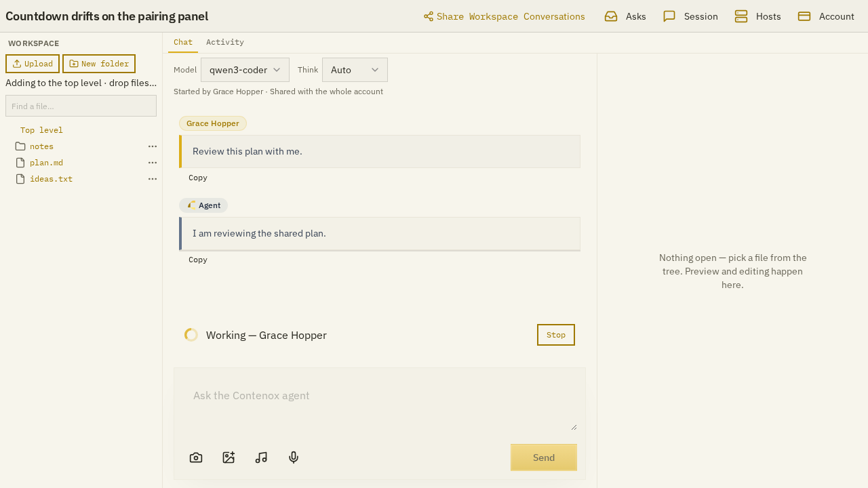The image size is (868, 488).
Task: Click the Grace Hopper sender badge
Action: (213, 123)
